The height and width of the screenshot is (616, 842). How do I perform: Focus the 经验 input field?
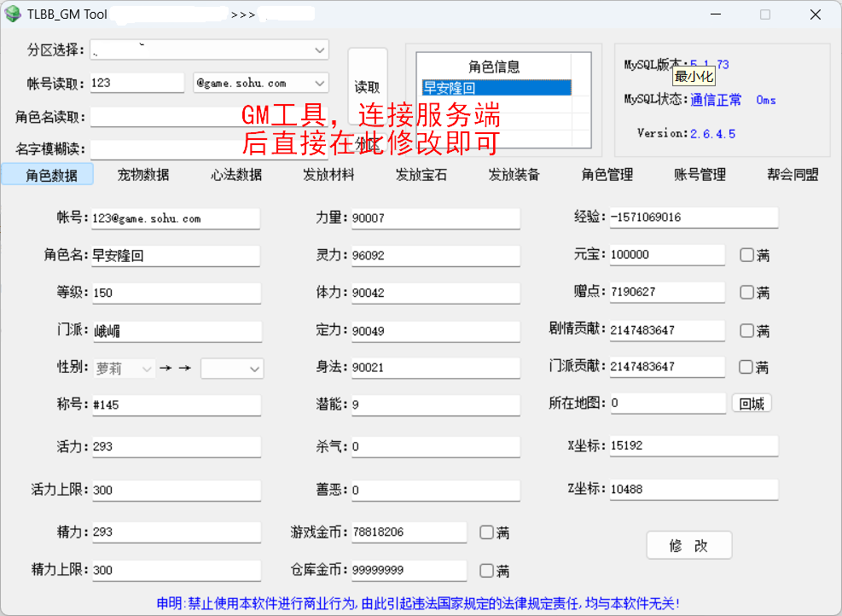pyautogui.click(x=693, y=218)
